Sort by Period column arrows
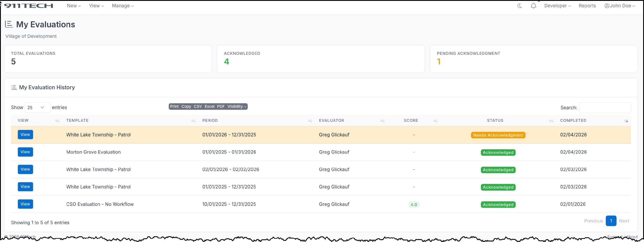The height and width of the screenshot is (242, 644). click(310, 121)
